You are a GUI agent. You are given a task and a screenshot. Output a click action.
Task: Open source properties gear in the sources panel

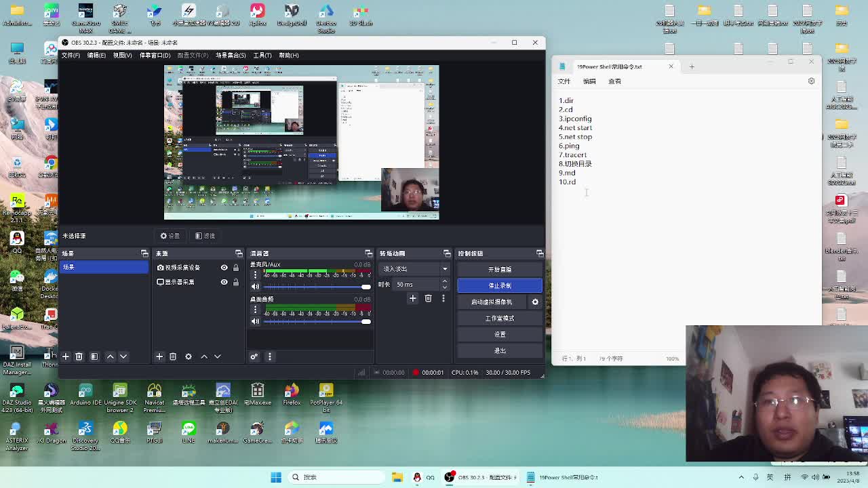[189, 357]
